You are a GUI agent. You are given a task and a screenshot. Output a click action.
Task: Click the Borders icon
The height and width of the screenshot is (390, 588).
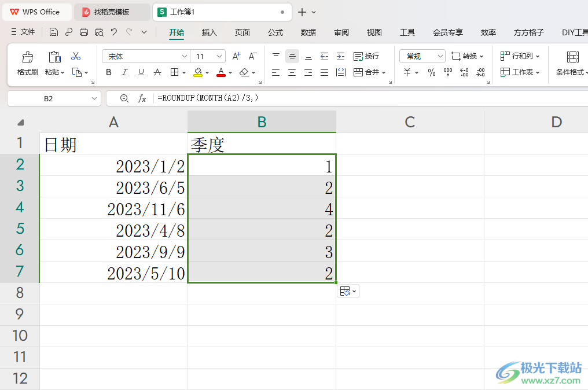point(174,72)
